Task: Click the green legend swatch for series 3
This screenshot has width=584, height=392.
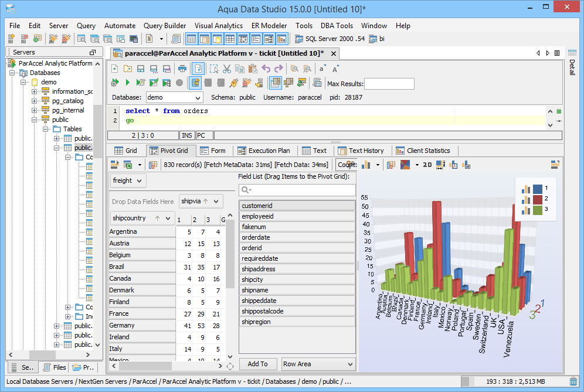Action: pos(538,210)
